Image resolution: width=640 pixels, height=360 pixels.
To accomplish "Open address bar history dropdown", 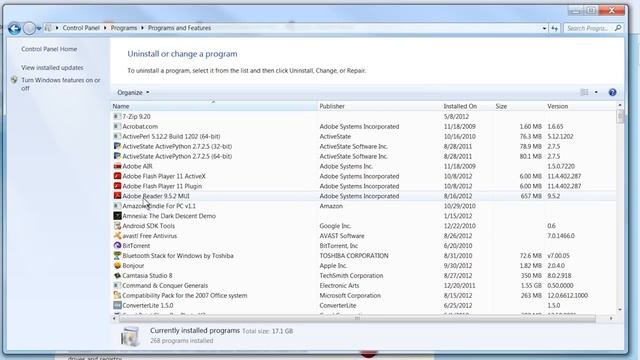I will tap(544, 28).
